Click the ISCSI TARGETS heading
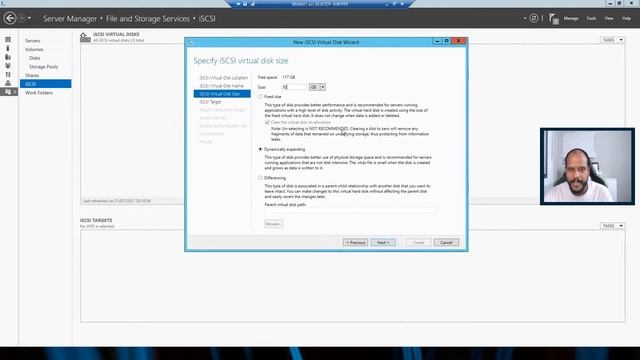 coord(96,220)
